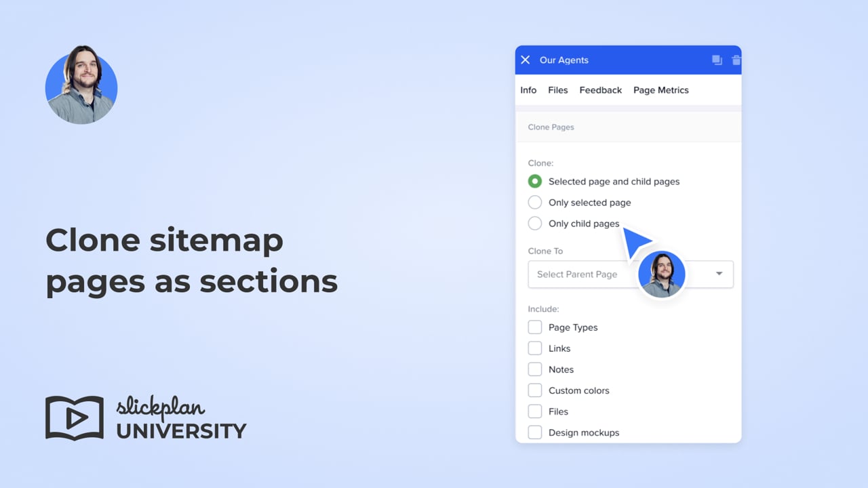Open the Select Parent Page dropdown
This screenshot has width=868, height=488.
click(631, 274)
